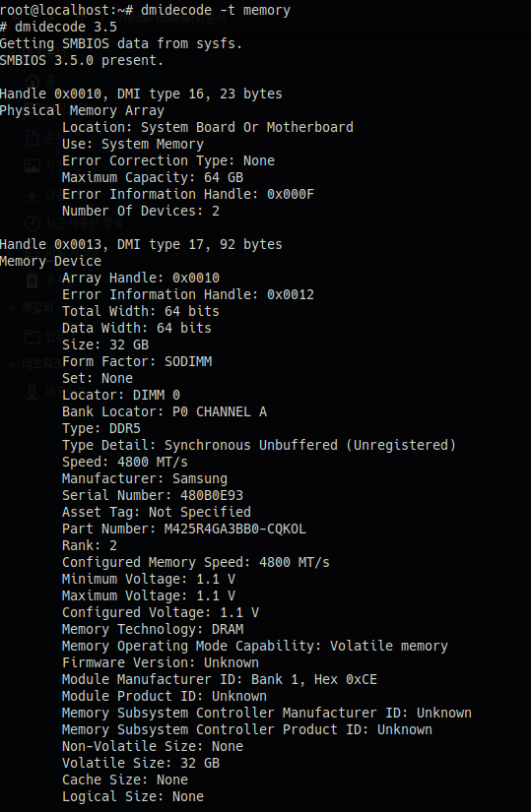Open the Documents (문서) file icon in sidebar
Viewport: 531px width, 812px height.
pyautogui.click(x=33, y=138)
